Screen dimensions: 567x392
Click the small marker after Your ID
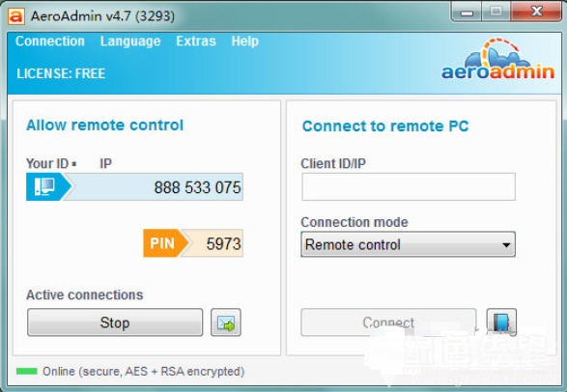pos(73,164)
